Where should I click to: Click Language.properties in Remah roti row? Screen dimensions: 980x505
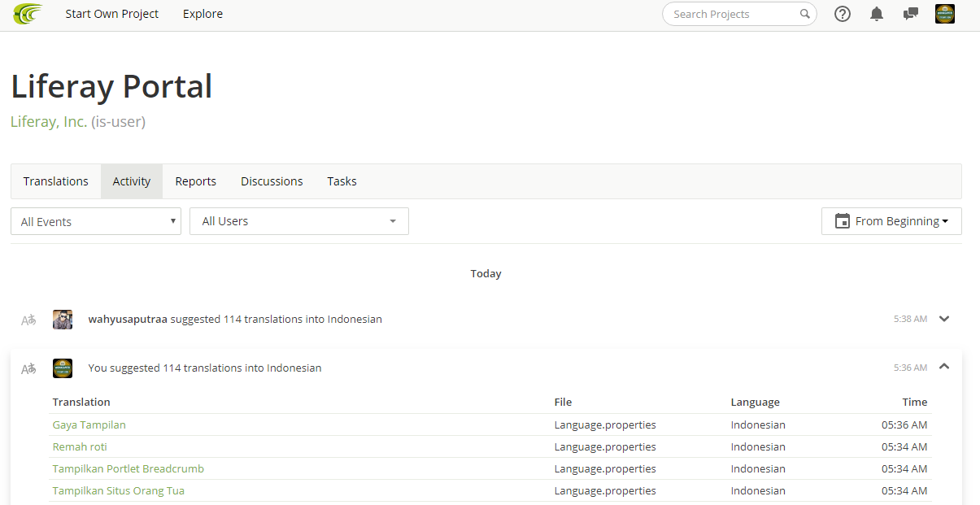point(605,447)
